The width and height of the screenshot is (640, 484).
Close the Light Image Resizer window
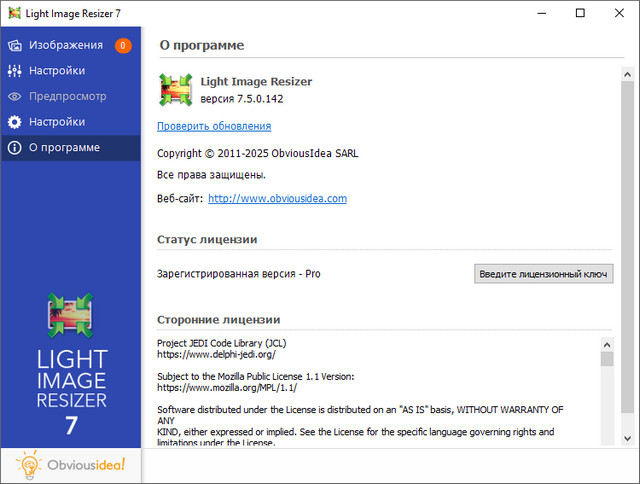click(x=619, y=13)
